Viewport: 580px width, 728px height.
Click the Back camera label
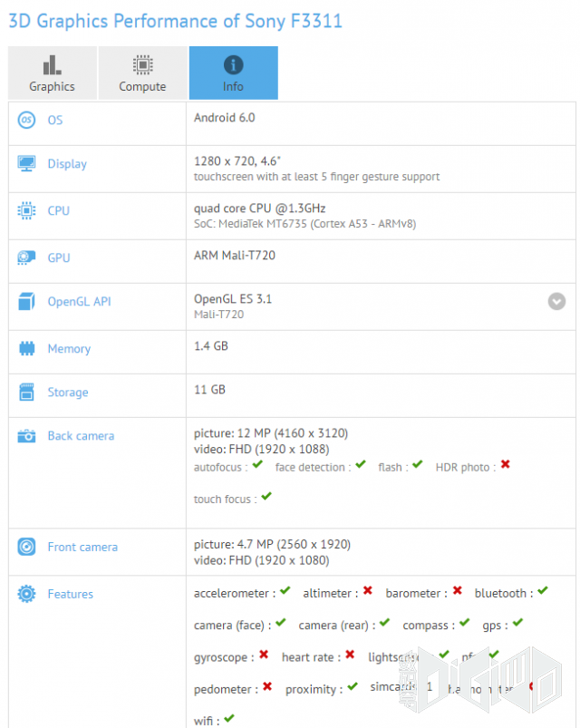point(82,436)
